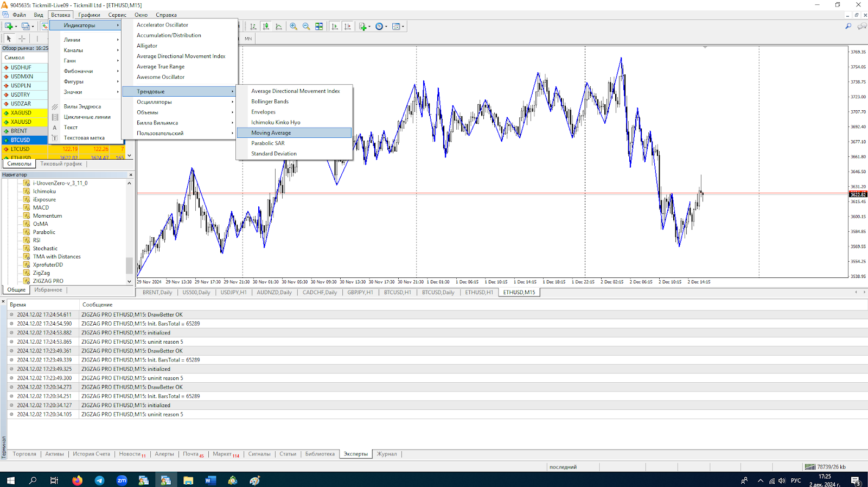Toggle chart auto scroll
Image resolution: width=868 pixels, height=487 pixels.
click(x=335, y=26)
